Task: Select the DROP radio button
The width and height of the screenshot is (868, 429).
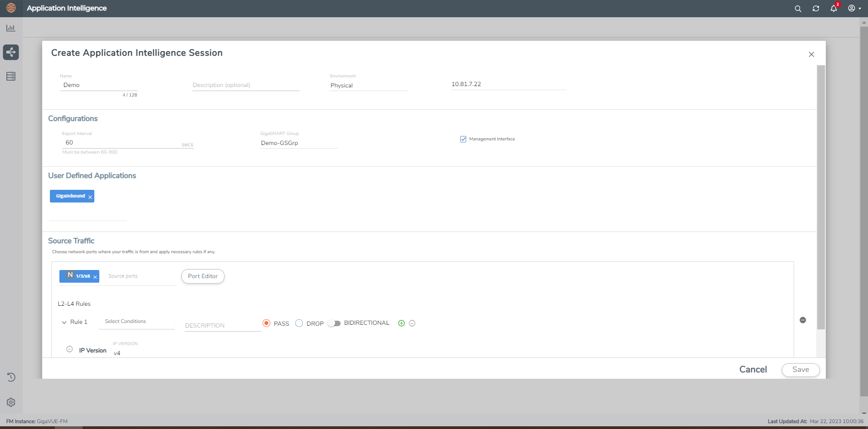Action: click(299, 323)
